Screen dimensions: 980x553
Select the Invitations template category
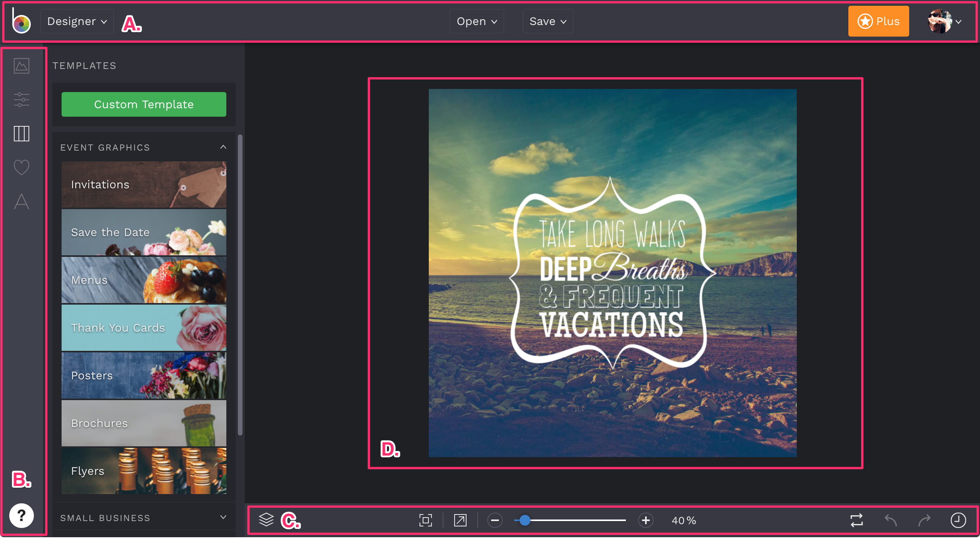tap(144, 184)
